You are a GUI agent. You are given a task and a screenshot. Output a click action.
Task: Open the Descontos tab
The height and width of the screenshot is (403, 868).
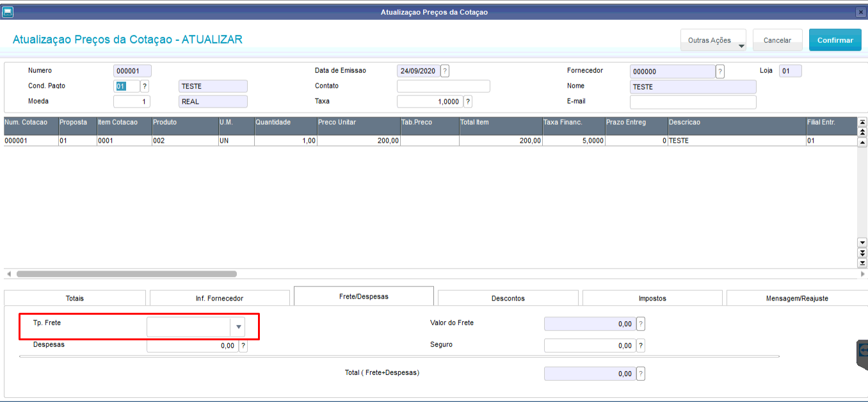click(x=508, y=298)
